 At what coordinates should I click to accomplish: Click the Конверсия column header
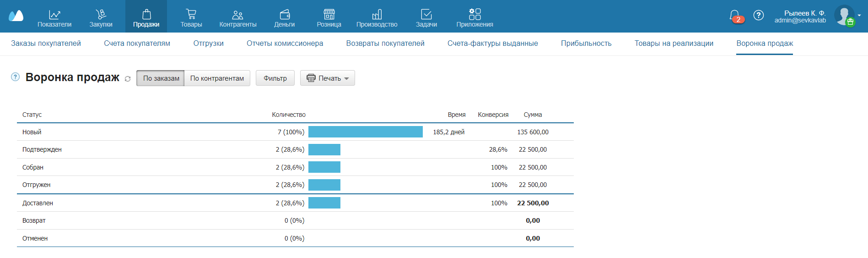pos(493,115)
